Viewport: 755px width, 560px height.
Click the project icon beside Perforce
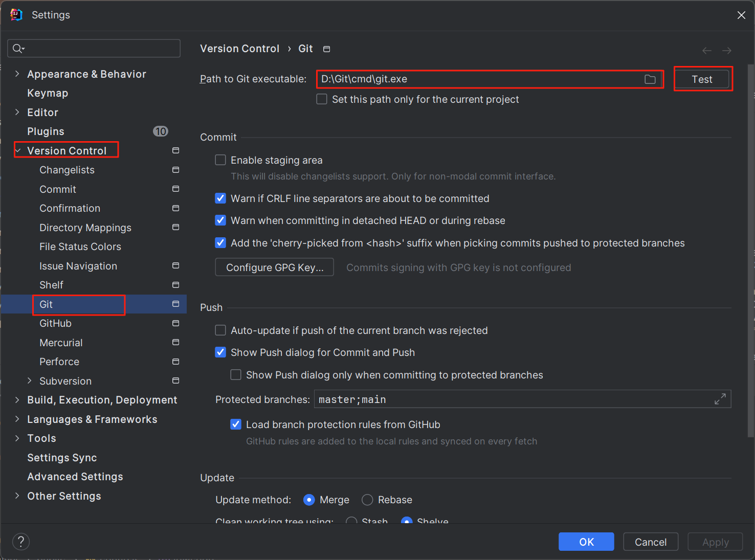click(176, 362)
